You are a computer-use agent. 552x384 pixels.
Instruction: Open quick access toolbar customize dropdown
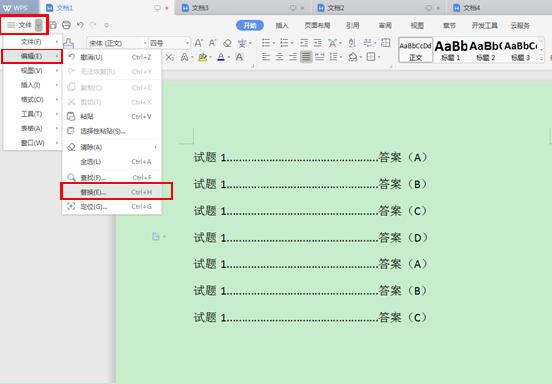point(106,25)
